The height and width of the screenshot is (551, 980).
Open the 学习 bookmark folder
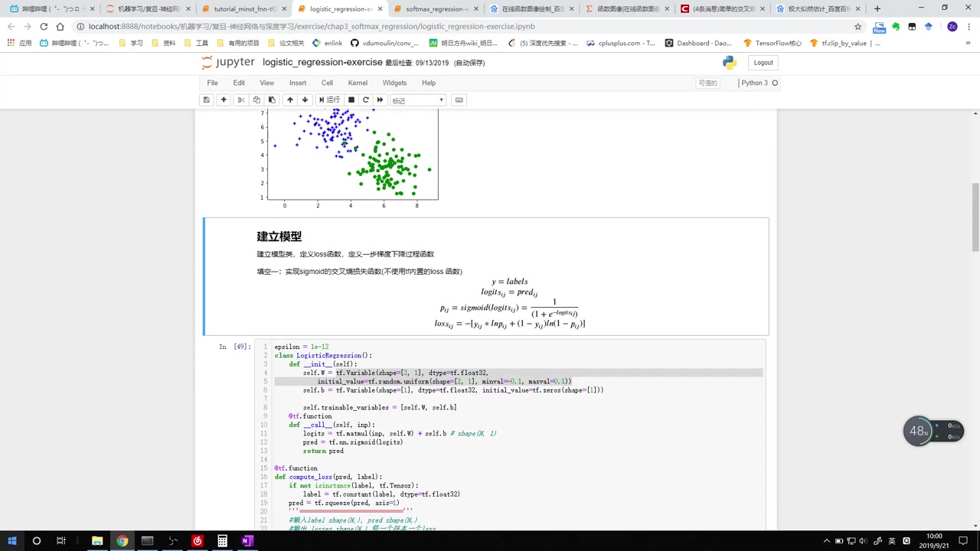click(x=131, y=43)
